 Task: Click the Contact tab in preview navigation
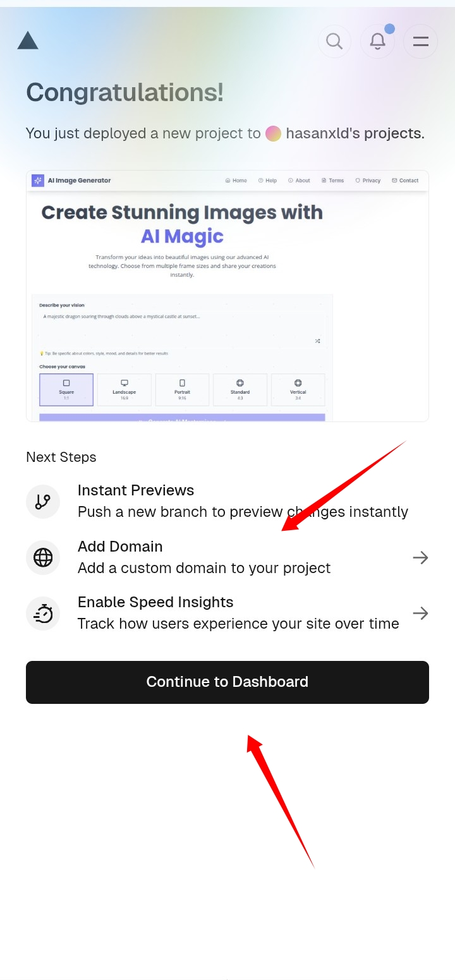tap(405, 181)
